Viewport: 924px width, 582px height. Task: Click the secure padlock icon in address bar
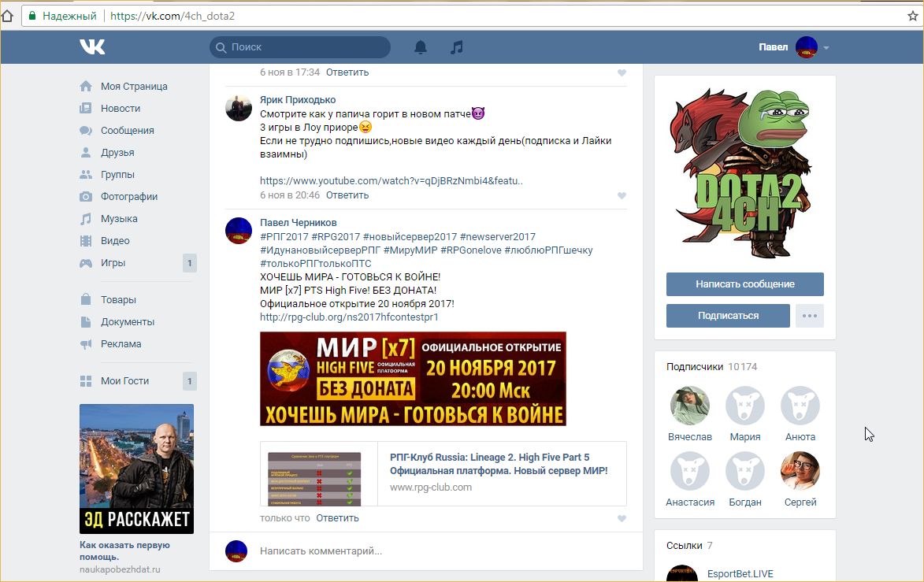32,16
